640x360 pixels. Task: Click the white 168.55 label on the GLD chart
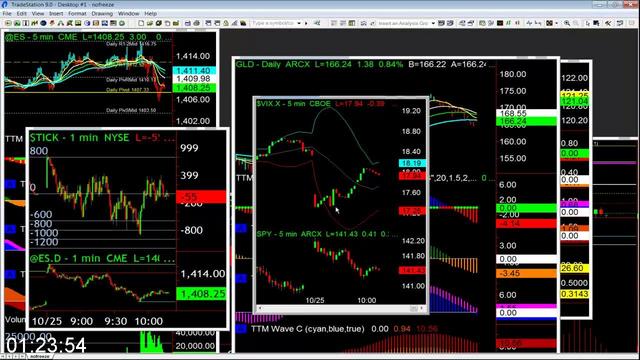coord(526,113)
